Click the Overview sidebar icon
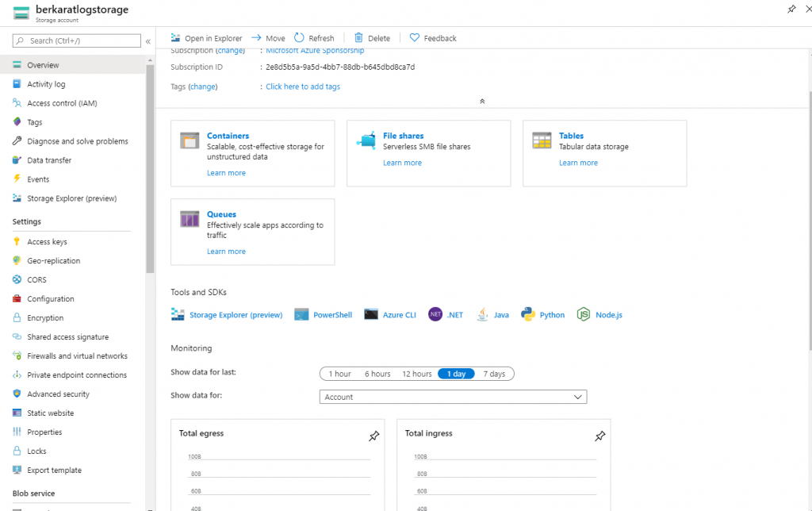Screen dimensions: 812x511 tap(17, 65)
